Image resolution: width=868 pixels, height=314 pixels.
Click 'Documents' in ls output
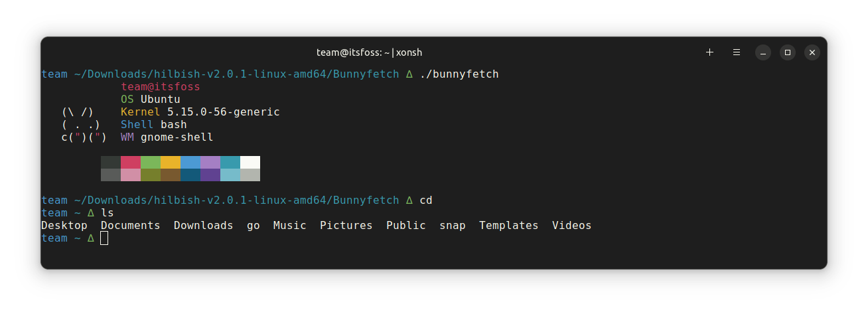[131, 225]
